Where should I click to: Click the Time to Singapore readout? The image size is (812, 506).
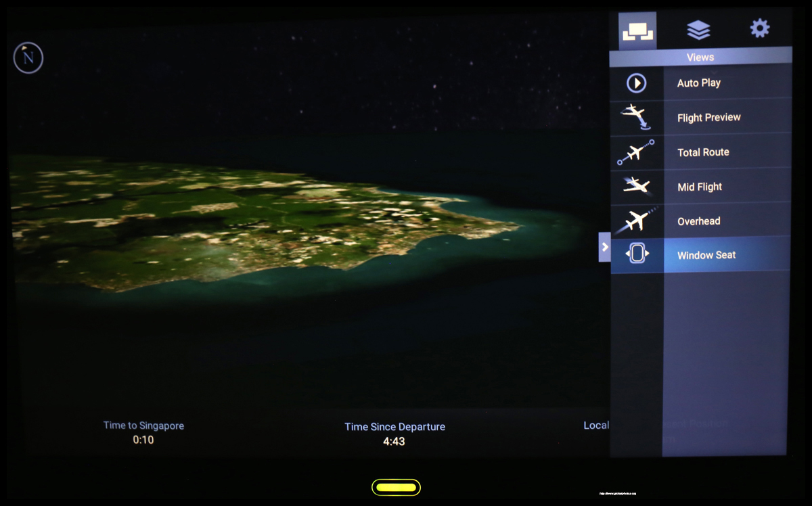pyautogui.click(x=143, y=433)
